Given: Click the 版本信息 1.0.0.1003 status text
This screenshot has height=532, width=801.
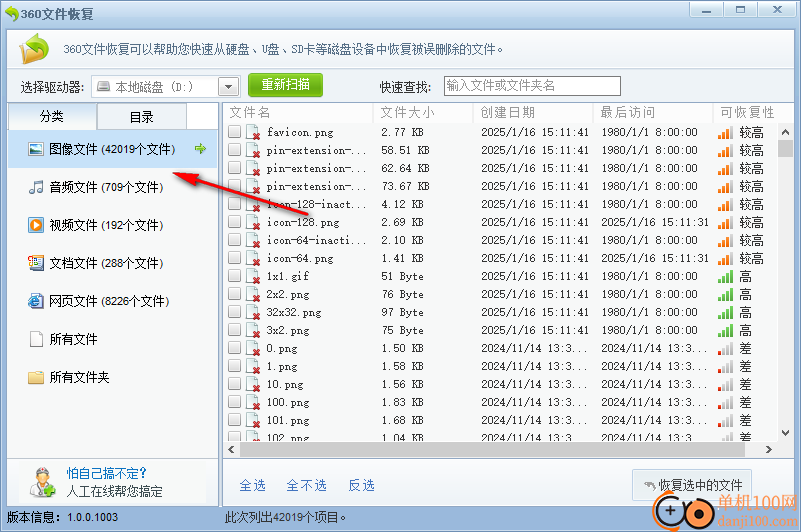Looking at the screenshot, I should (62, 517).
